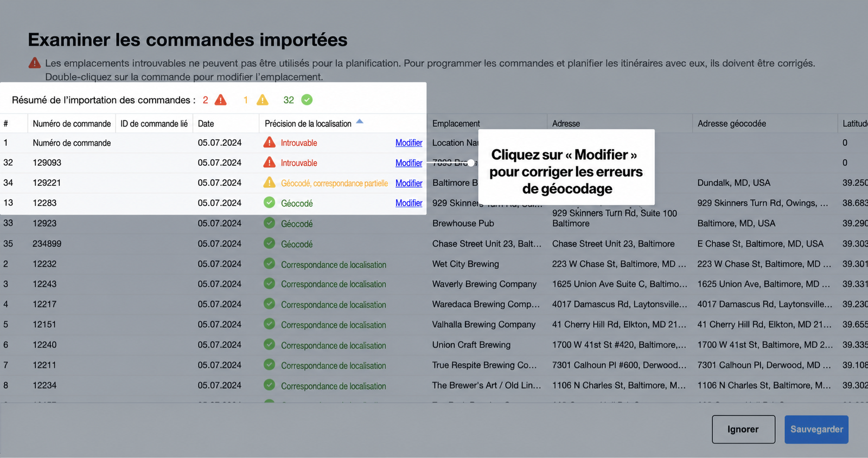Click the Ignorer button

(743, 429)
